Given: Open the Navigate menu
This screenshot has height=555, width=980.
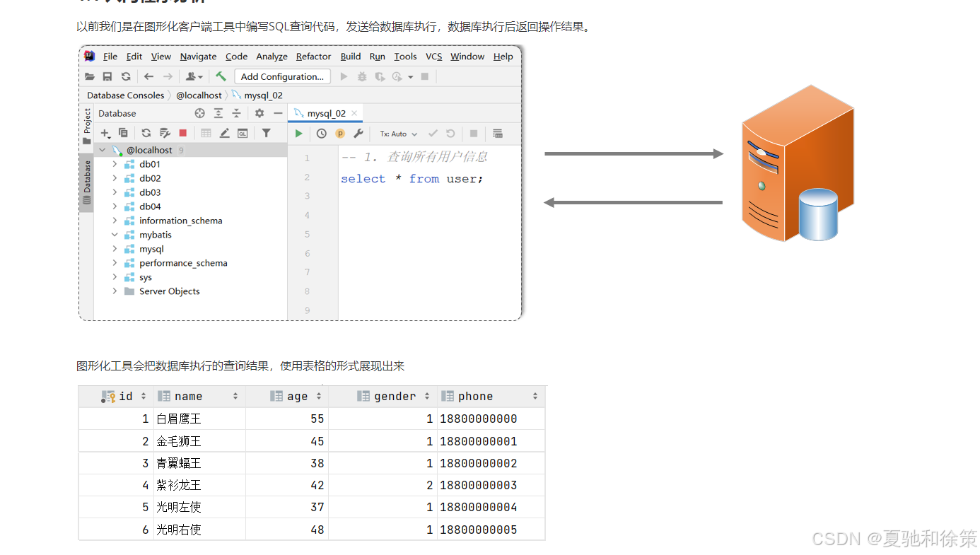Looking at the screenshot, I should coord(198,56).
